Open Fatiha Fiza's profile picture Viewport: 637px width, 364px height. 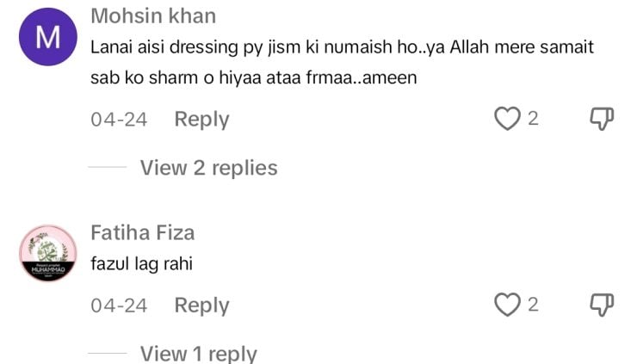click(48, 253)
